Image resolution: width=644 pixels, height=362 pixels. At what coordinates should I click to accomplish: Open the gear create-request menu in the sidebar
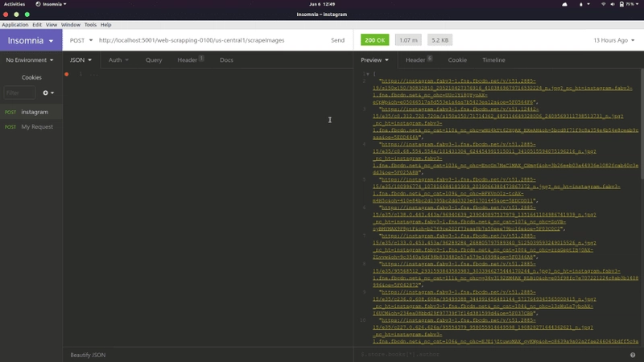click(48, 93)
